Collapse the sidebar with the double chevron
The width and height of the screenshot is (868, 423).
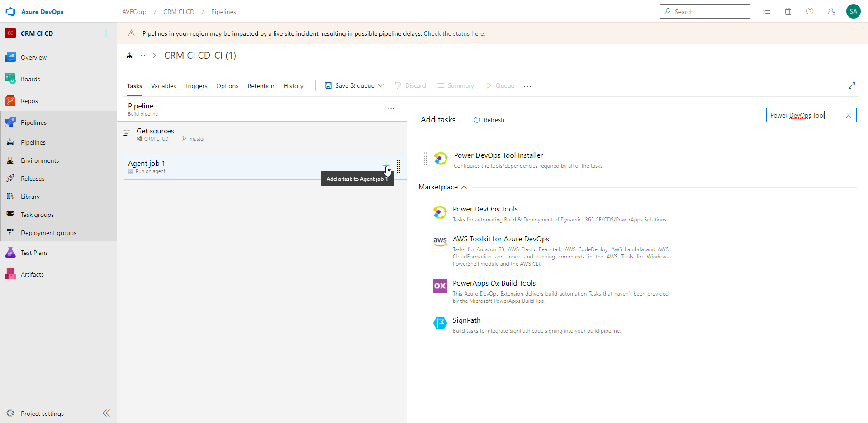pyautogui.click(x=106, y=413)
